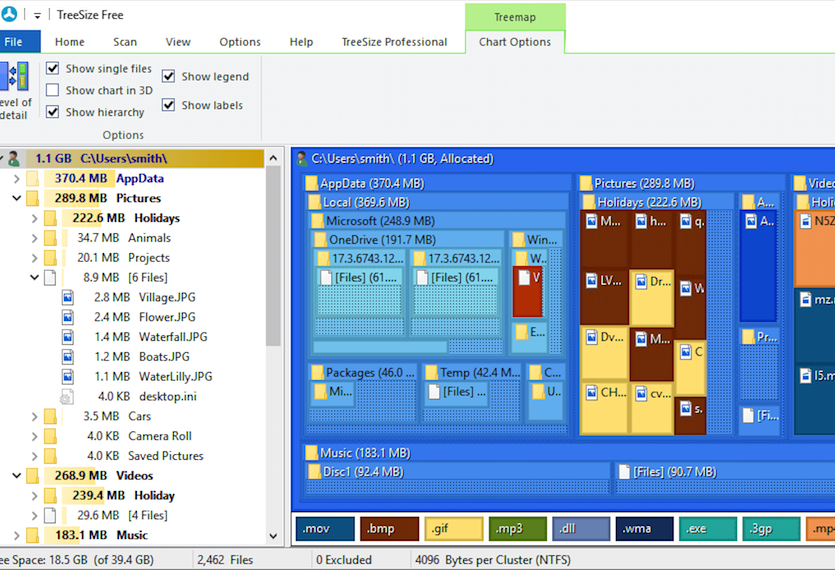
Task: Click the Treemap contextual tab header
Action: pyautogui.click(x=515, y=17)
